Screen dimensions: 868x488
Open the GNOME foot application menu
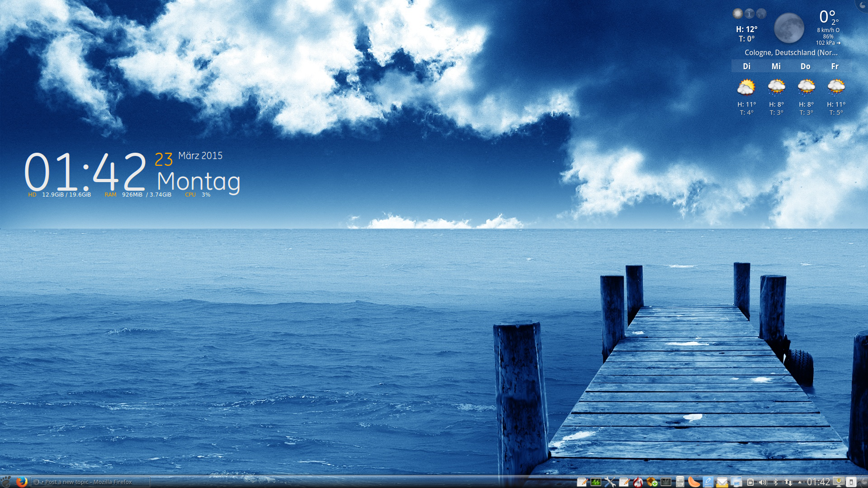point(6,482)
